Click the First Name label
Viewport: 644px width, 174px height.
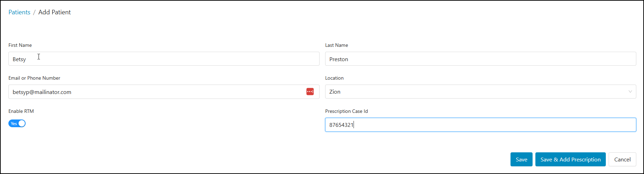click(20, 45)
